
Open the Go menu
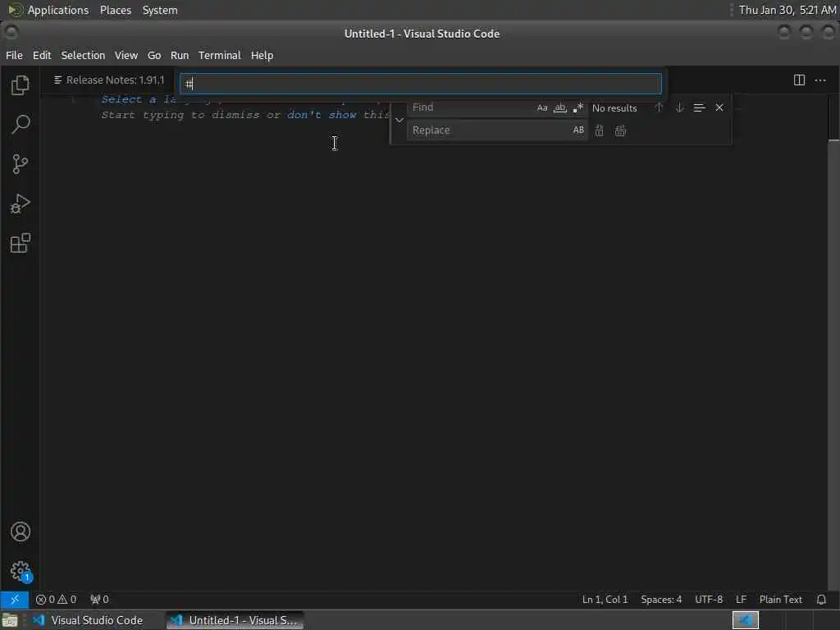154,55
